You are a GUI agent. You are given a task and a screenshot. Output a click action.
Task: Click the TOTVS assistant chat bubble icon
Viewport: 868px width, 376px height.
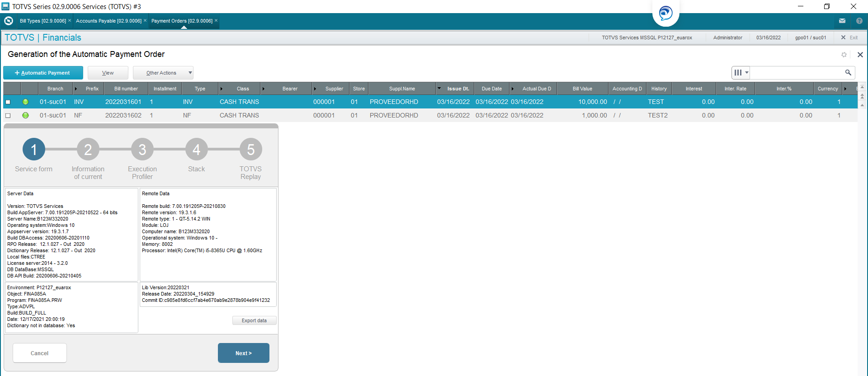[x=665, y=13]
